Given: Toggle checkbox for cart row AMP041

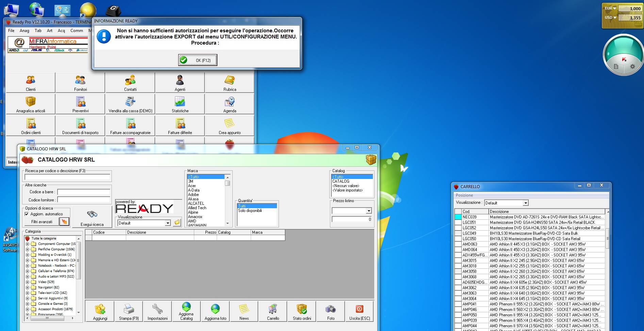Looking at the screenshot, I should [x=458, y=304].
